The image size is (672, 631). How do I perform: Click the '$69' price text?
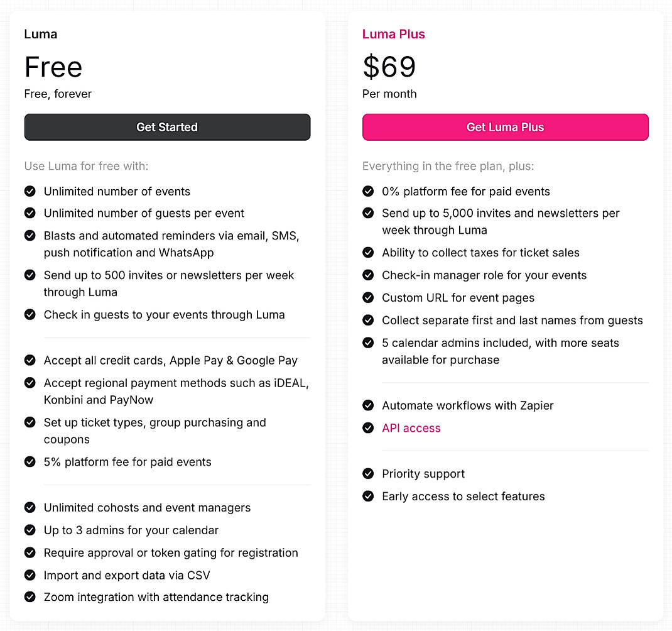[389, 67]
